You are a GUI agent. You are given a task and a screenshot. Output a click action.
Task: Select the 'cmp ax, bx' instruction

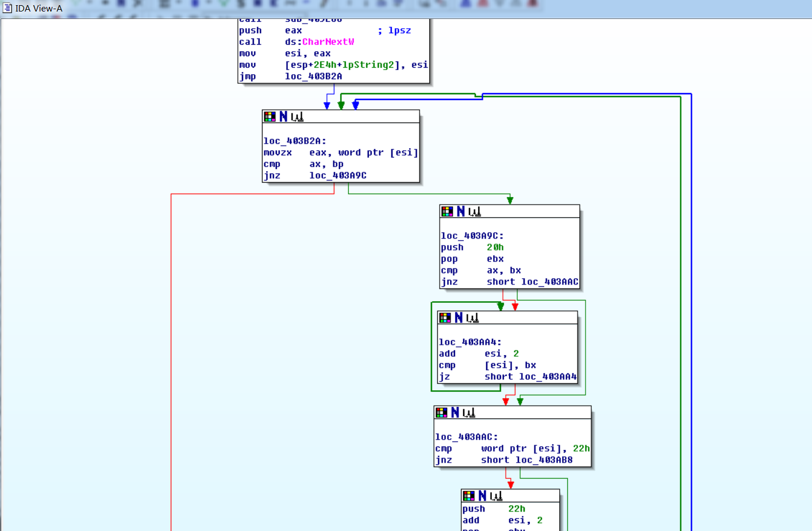click(x=481, y=270)
